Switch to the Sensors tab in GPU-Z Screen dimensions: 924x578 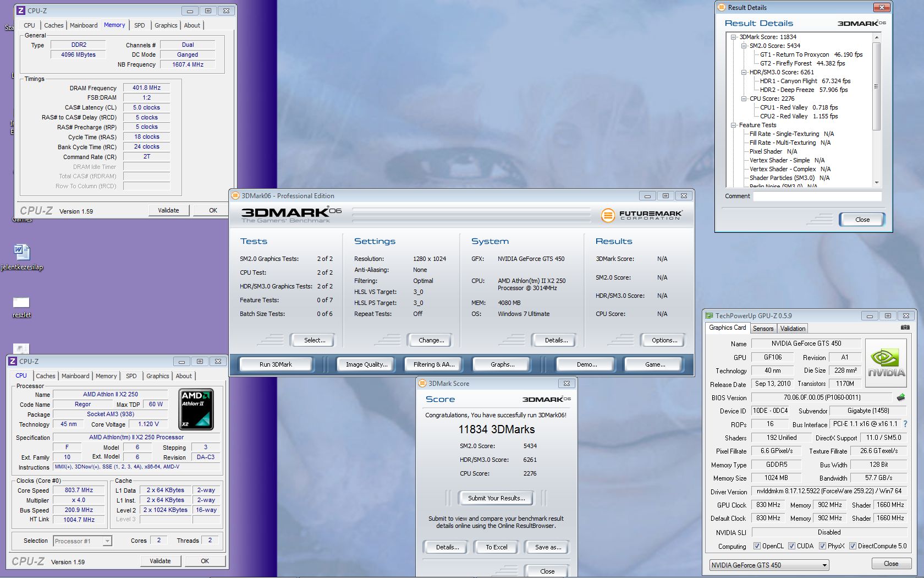pyautogui.click(x=763, y=329)
